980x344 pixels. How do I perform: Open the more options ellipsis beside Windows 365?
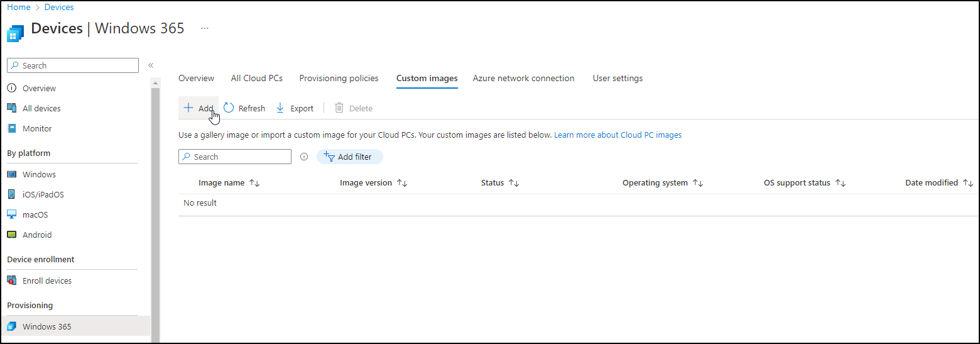tap(205, 28)
